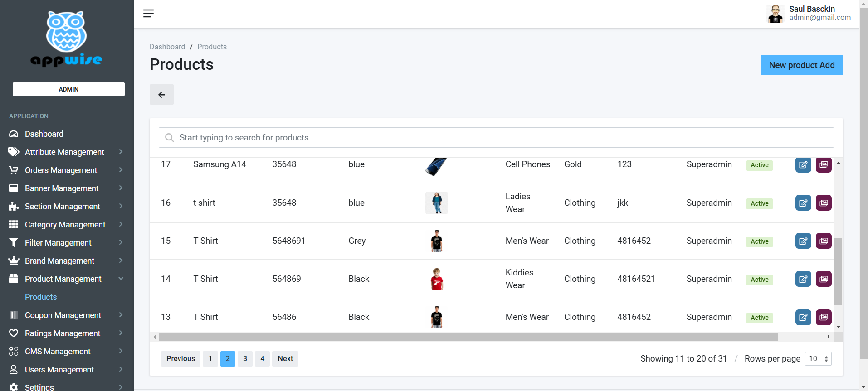Click the CMS Management icon

(x=14, y=351)
